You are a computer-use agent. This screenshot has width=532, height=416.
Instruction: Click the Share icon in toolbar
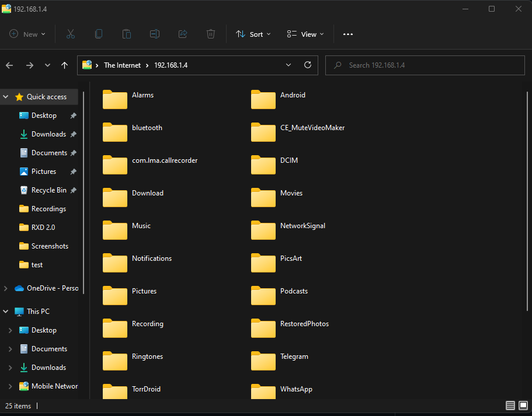pos(183,34)
